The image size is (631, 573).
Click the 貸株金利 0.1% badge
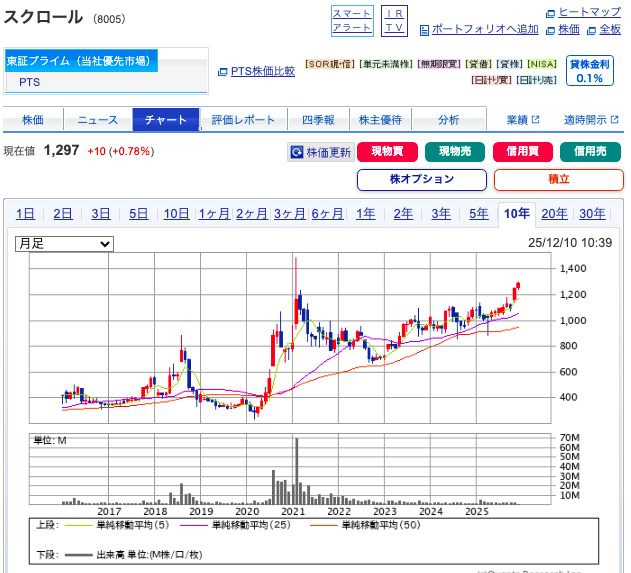pos(589,71)
